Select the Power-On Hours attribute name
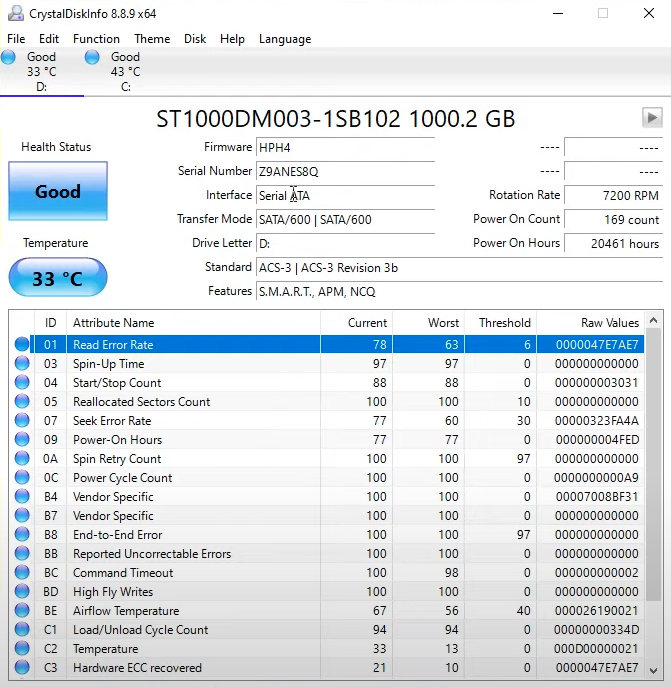This screenshot has width=671, height=688. point(118,440)
